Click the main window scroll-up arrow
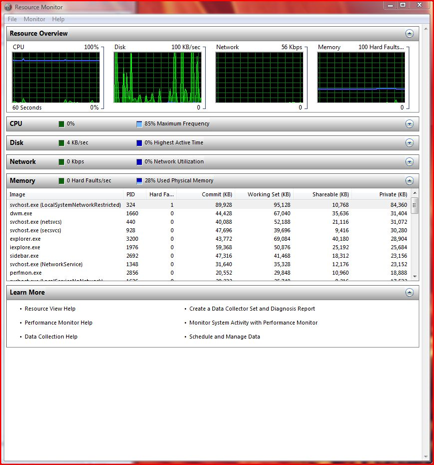Image resolution: width=434 pixels, height=465 pixels. 426,29
